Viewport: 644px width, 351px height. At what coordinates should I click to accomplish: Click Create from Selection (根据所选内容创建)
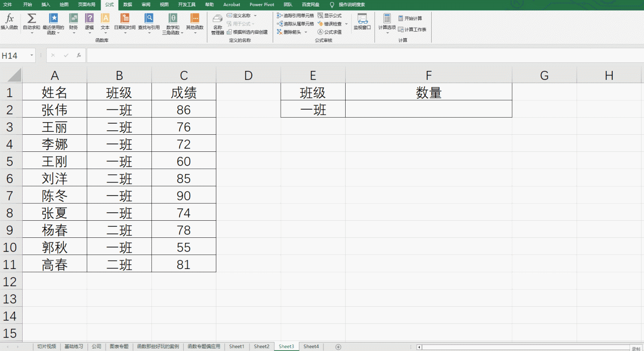247,32
